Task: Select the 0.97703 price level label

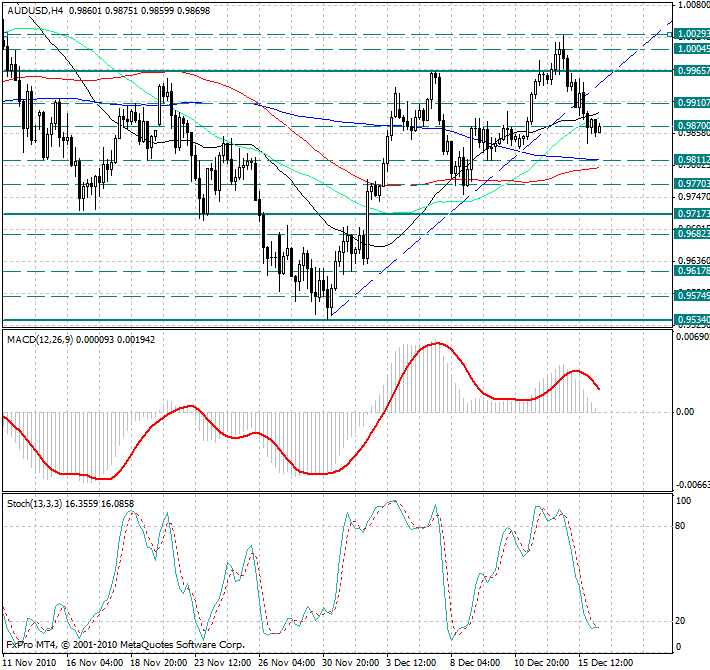Action: tap(692, 183)
